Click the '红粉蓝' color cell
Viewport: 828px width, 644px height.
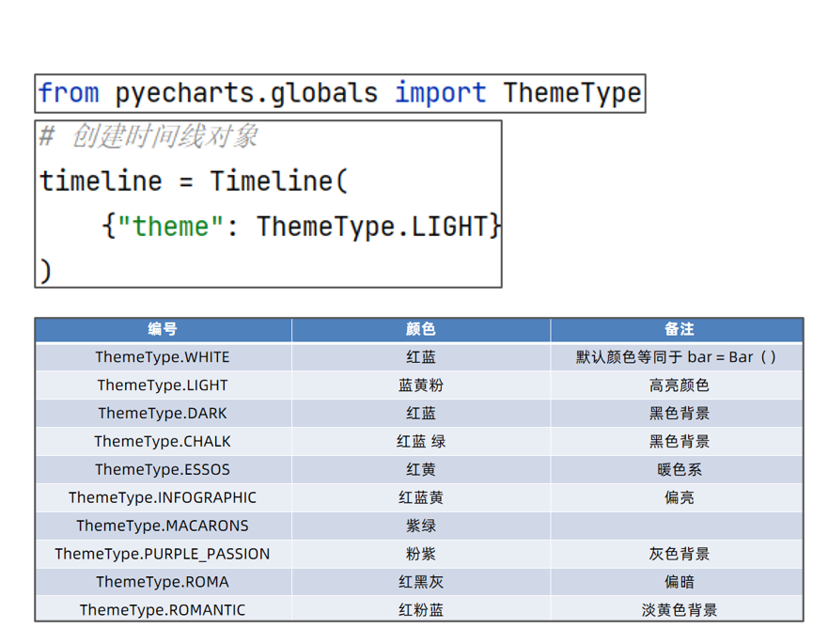pyautogui.click(x=421, y=609)
